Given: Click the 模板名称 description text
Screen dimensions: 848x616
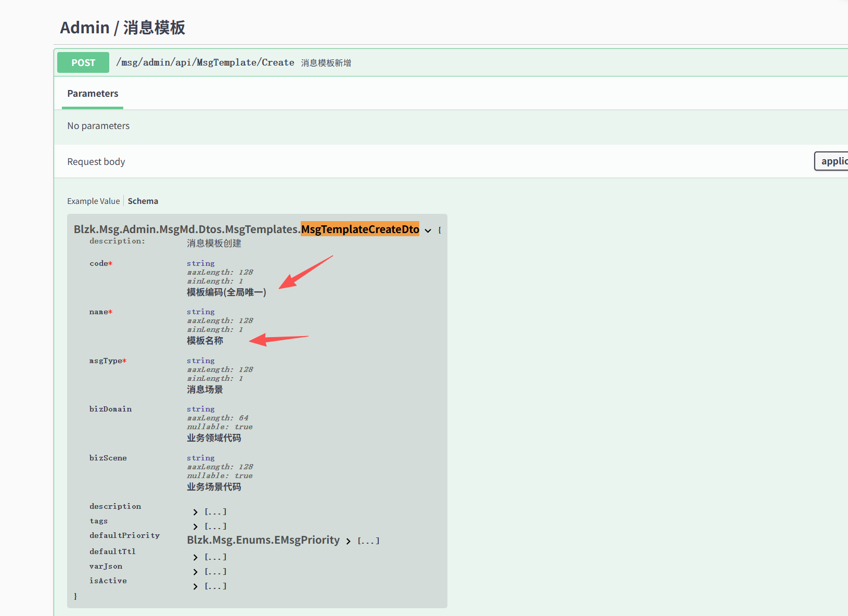Looking at the screenshot, I should [205, 341].
